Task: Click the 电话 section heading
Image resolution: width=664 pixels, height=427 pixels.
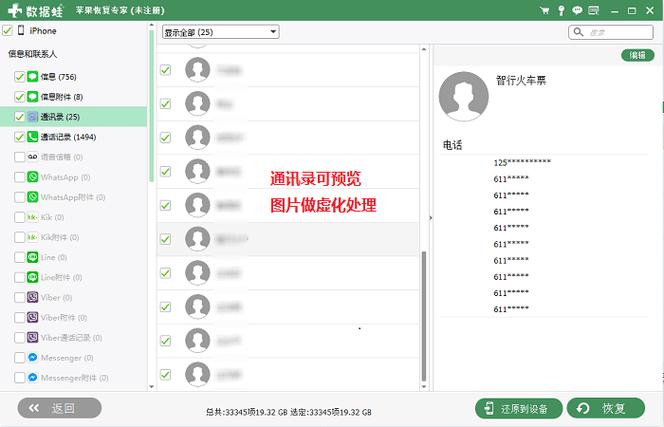Action: click(x=452, y=145)
